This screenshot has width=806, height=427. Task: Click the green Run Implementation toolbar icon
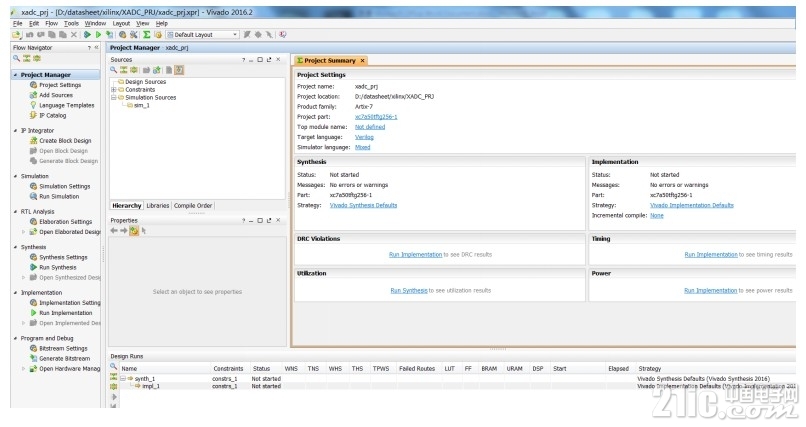[x=98, y=34]
